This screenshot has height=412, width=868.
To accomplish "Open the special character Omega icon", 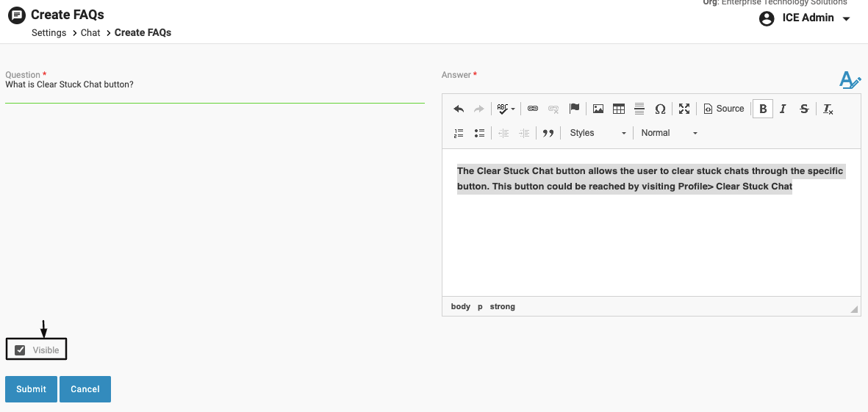I will point(660,109).
